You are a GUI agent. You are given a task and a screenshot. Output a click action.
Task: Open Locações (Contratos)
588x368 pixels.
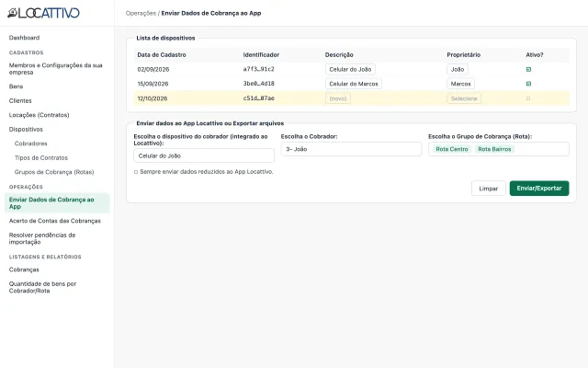tap(39, 115)
